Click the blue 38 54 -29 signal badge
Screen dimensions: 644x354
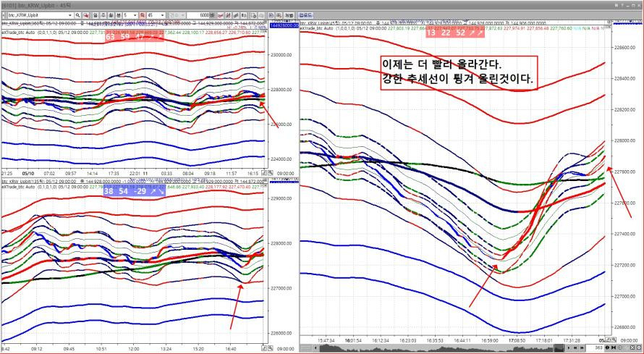(135, 191)
